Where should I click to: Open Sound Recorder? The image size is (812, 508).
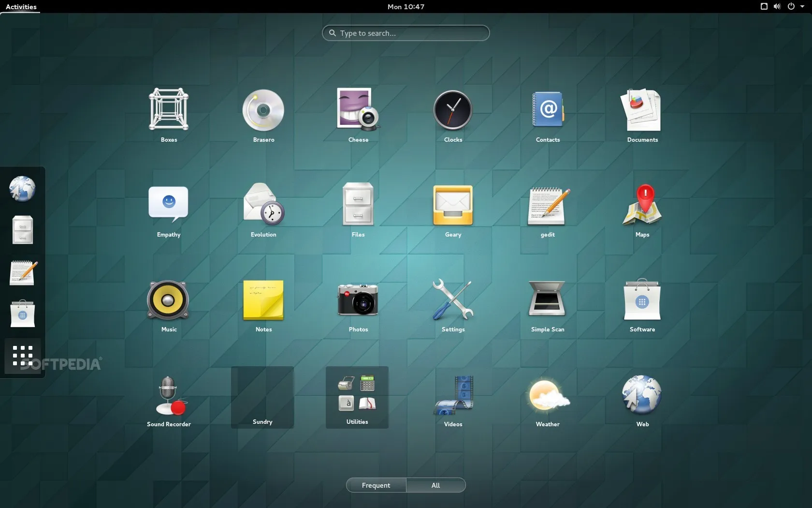coord(168,394)
